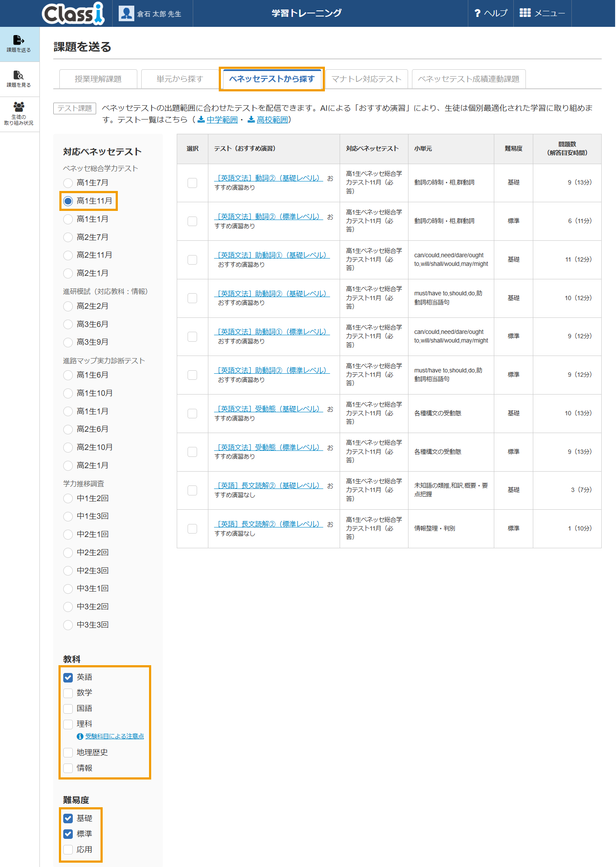616x867 pixels.
Task: Tick selection box for 長文読解② (標準レベル) row
Action: [192, 529]
